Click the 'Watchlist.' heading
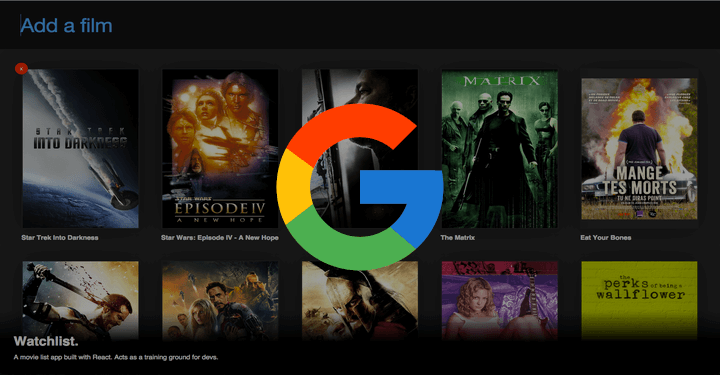This screenshot has height=375, width=720. 46,341
